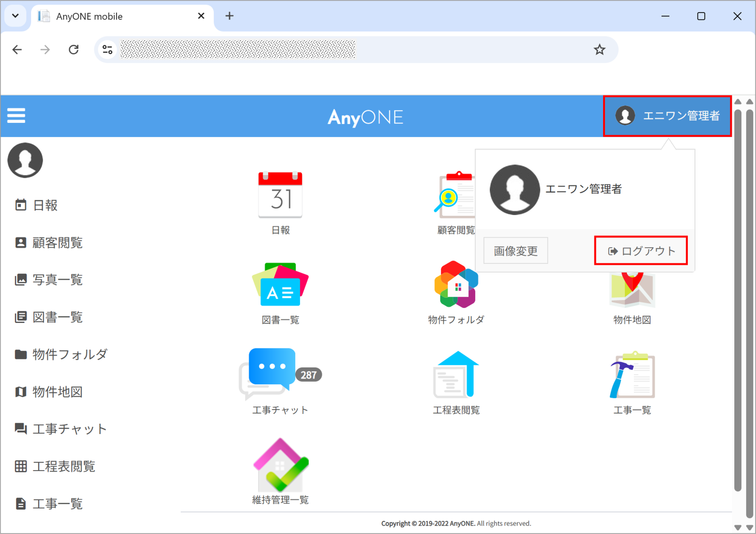
Task: Open the browser tab list dropdown arrow
Action: click(x=15, y=16)
